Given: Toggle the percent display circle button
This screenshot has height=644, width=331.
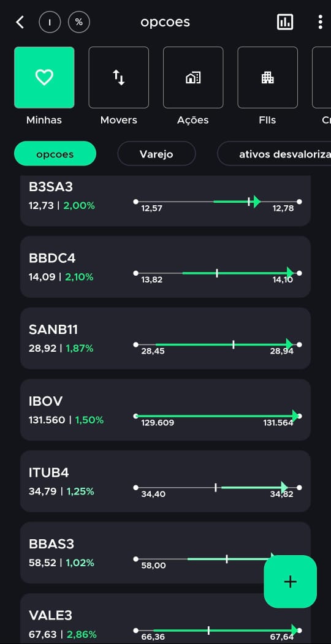Looking at the screenshot, I should (x=79, y=22).
